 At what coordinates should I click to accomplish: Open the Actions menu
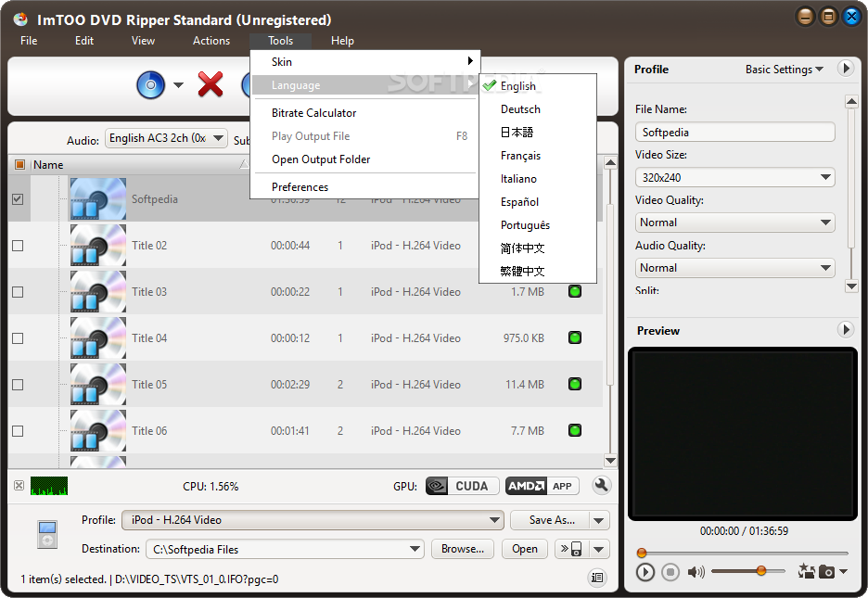tap(211, 41)
